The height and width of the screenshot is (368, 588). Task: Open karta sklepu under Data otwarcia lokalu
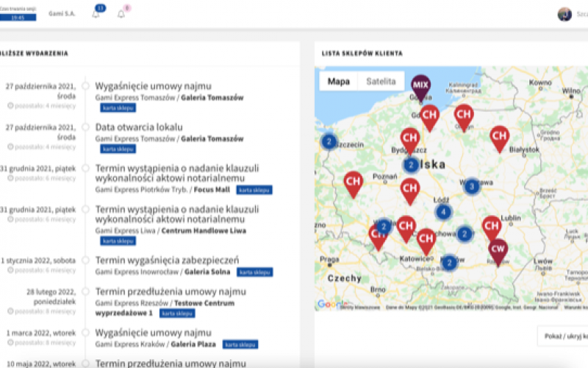118,149
